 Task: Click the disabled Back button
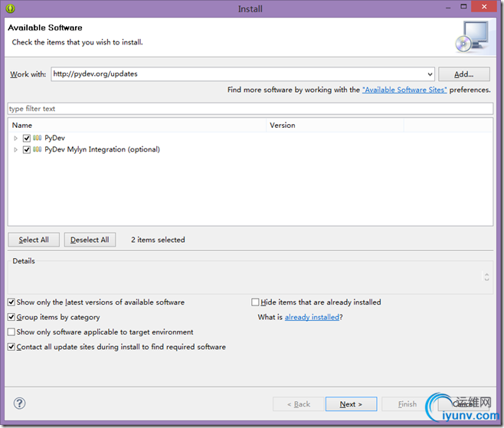[x=298, y=404]
